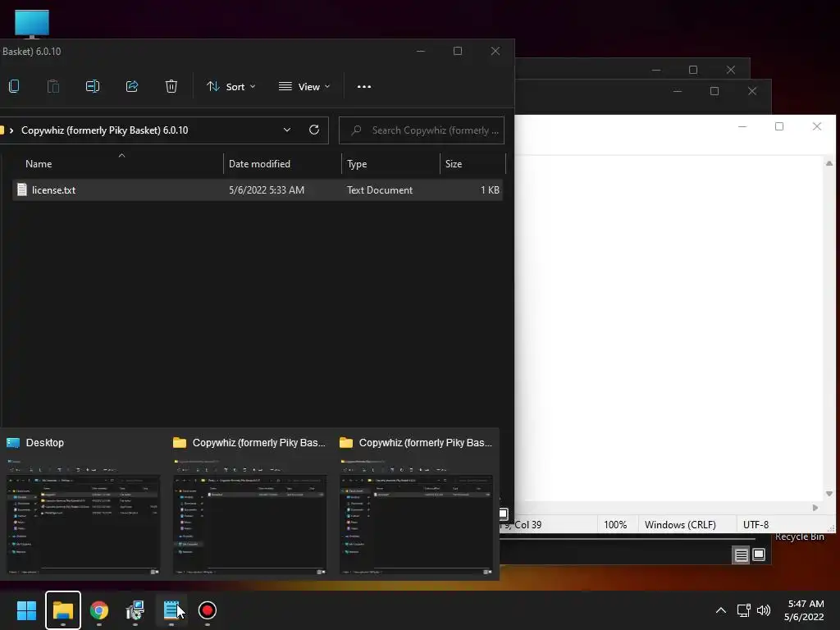Viewport: 840px width, 630px height.
Task: Click the Col 39 cursor position status
Action: pos(527,524)
